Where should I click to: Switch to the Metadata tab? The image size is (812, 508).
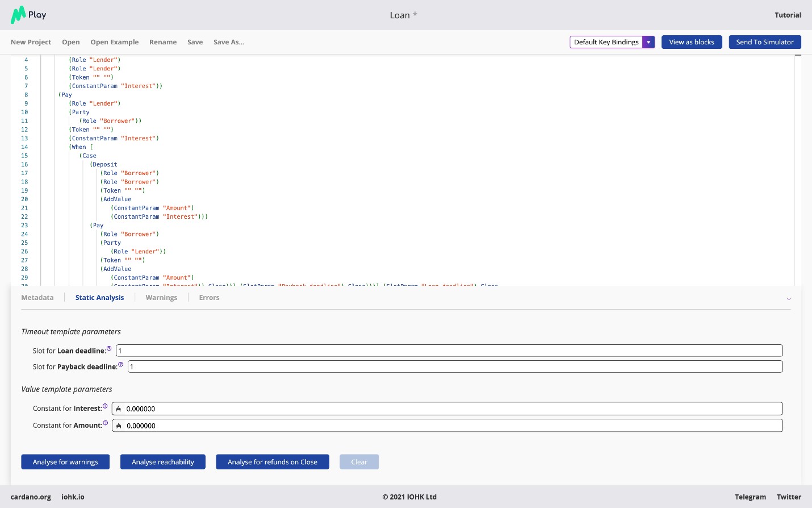[37, 298]
